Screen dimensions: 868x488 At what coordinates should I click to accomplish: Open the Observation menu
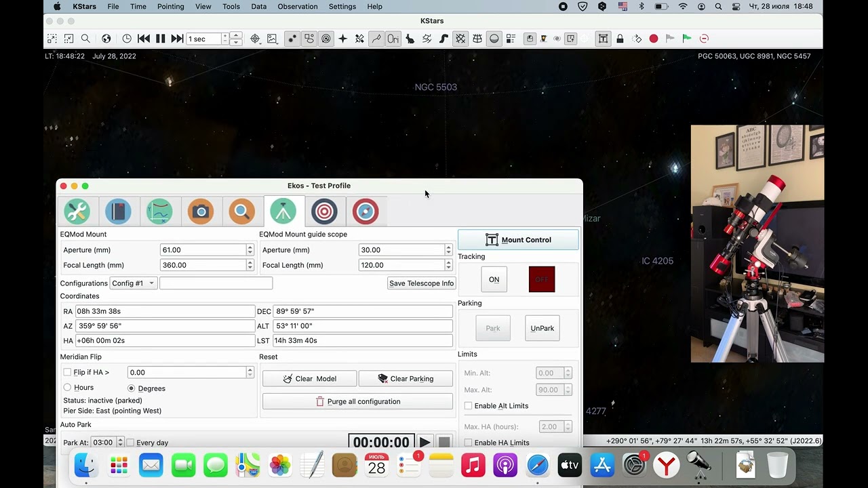tap(298, 6)
